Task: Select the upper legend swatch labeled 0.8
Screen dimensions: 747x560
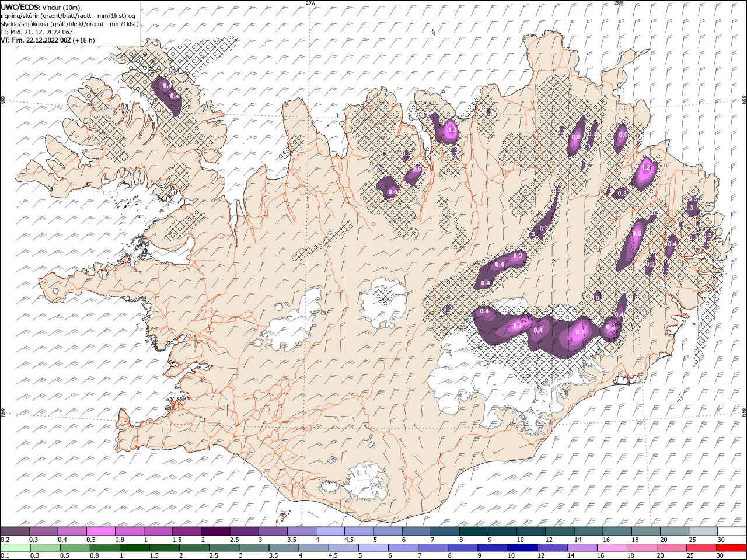Action: (130, 531)
